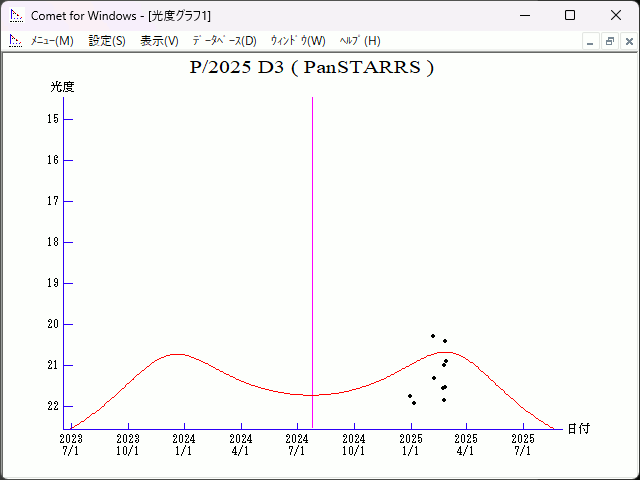This screenshot has height=480, width=640.
Task: Click the 2025 4/1 date axis label
Action: pos(466,445)
